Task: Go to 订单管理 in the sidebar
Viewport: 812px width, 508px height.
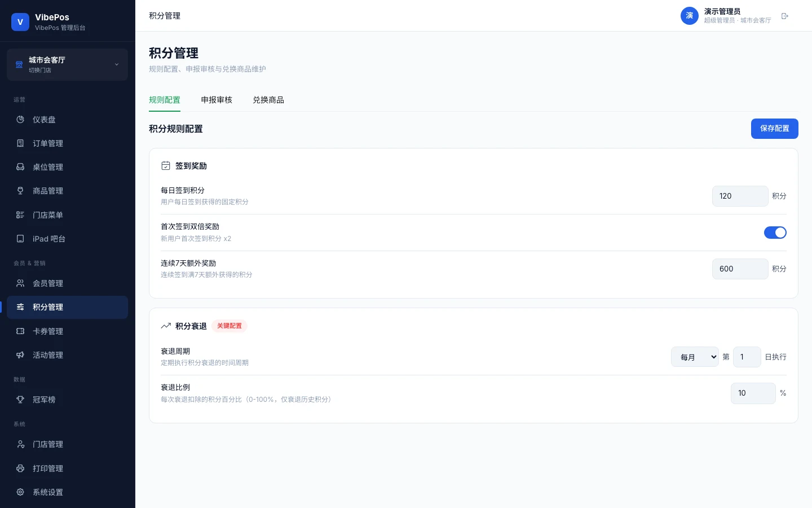Action: click(68, 143)
